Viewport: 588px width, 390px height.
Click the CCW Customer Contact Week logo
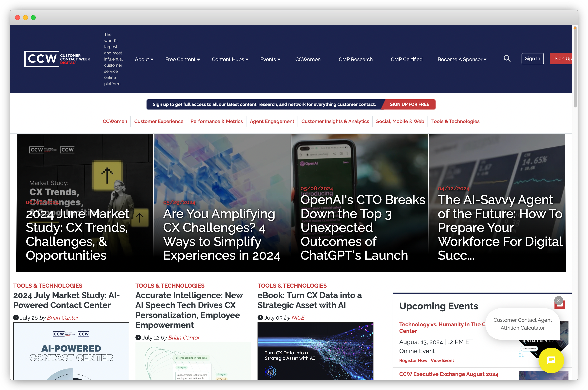pos(57,59)
